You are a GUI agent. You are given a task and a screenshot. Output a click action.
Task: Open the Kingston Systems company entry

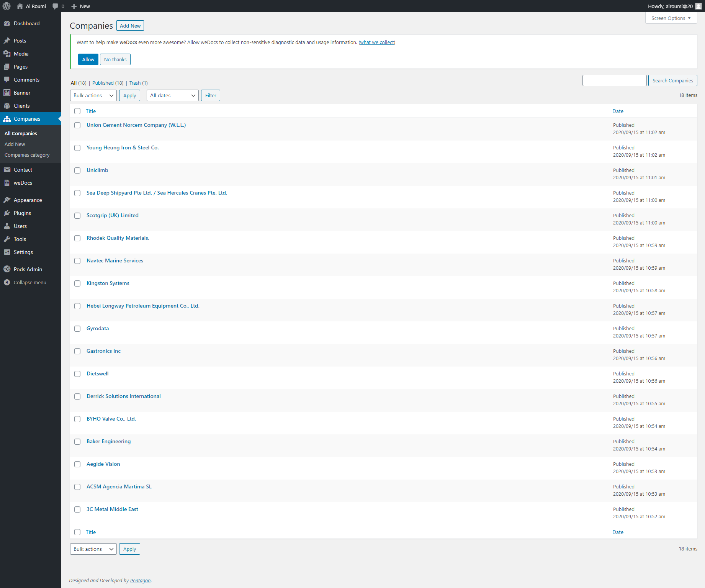pyautogui.click(x=108, y=283)
